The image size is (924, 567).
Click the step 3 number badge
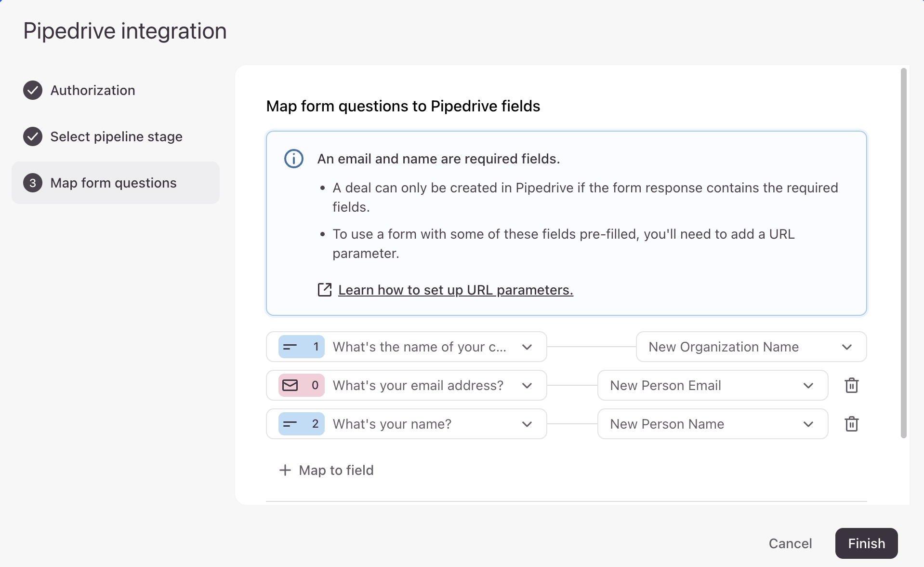point(33,183)
